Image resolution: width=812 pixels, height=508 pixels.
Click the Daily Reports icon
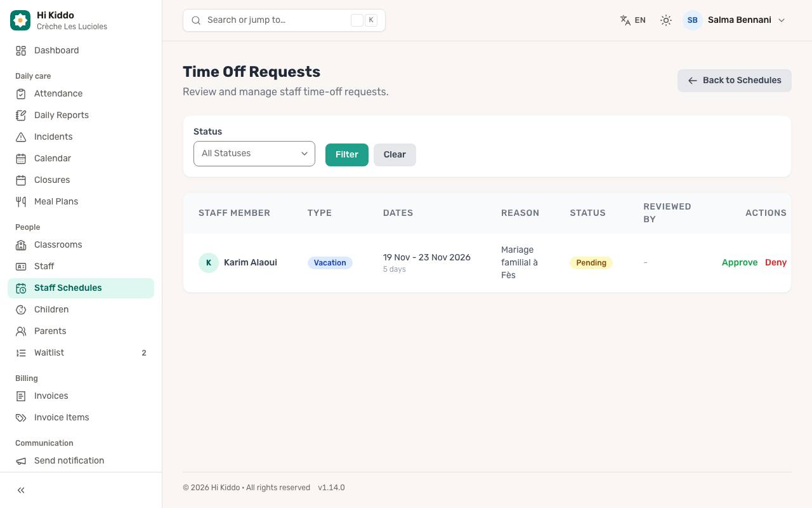click(21, 115)
